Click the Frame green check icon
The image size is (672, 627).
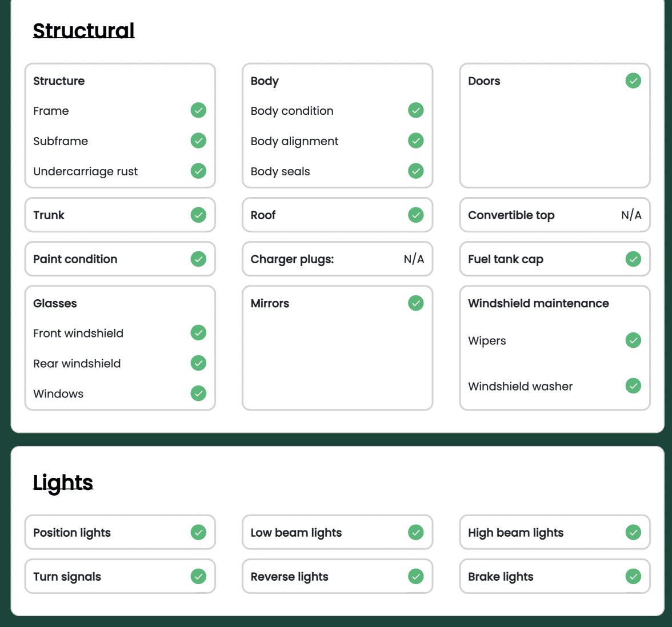(198, 110)
